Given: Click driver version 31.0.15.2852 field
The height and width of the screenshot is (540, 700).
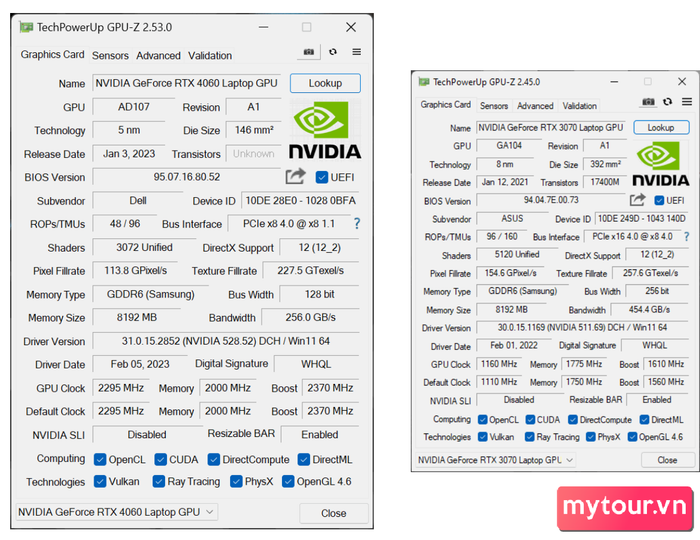Looking at the screenshot, I should coord(226,341).
